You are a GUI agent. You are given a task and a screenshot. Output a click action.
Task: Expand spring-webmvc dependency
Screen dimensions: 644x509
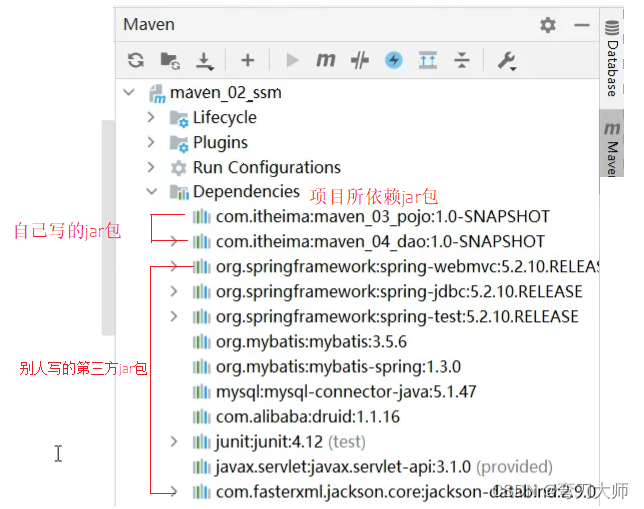(174, 266)
